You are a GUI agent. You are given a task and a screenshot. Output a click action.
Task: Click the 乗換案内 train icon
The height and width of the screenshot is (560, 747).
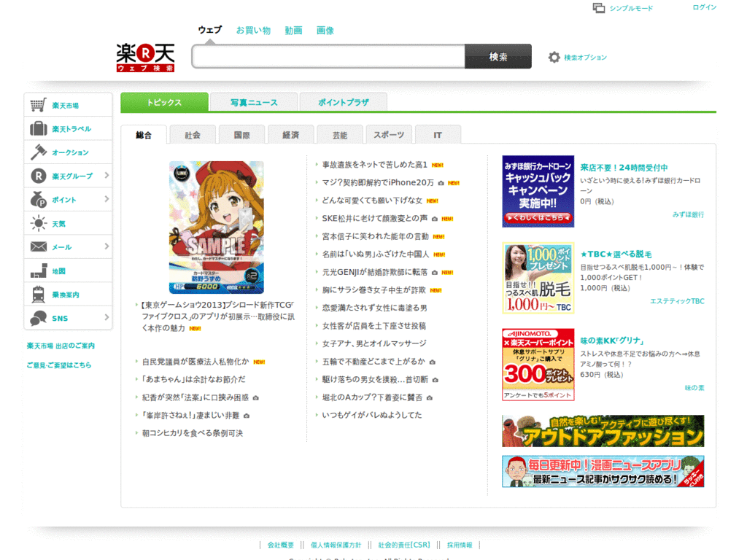click(x=38, y=295)
